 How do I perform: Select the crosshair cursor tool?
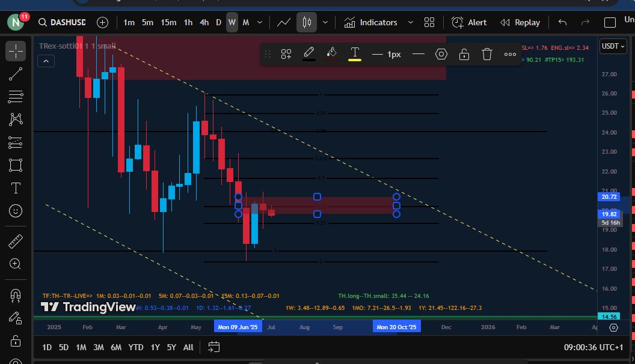coord(16,51)
